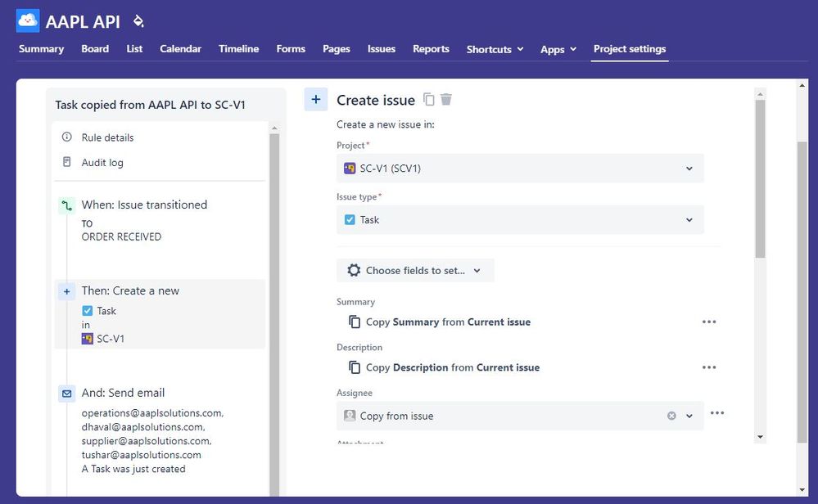Click the Create issue panel scrollbar thumb
The height and width of the screenshot is (504, 818).
(760, 178)
